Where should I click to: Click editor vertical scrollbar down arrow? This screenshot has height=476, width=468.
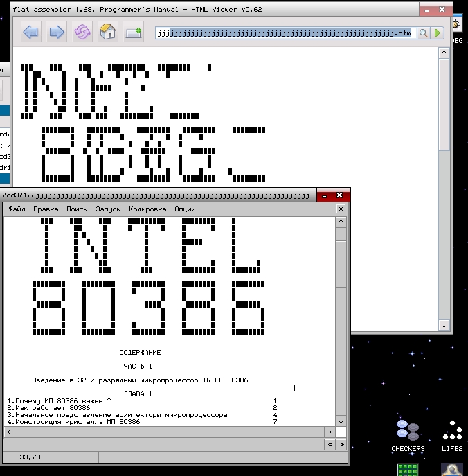(x=341, y=421)
